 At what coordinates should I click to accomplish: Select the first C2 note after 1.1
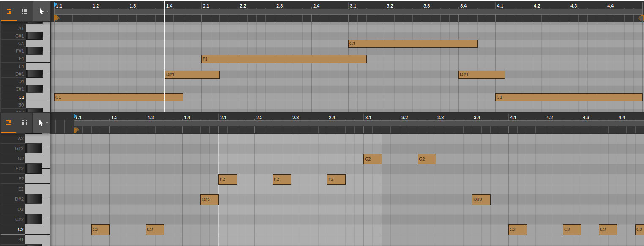pyautogui.click(x=100, y=230)
